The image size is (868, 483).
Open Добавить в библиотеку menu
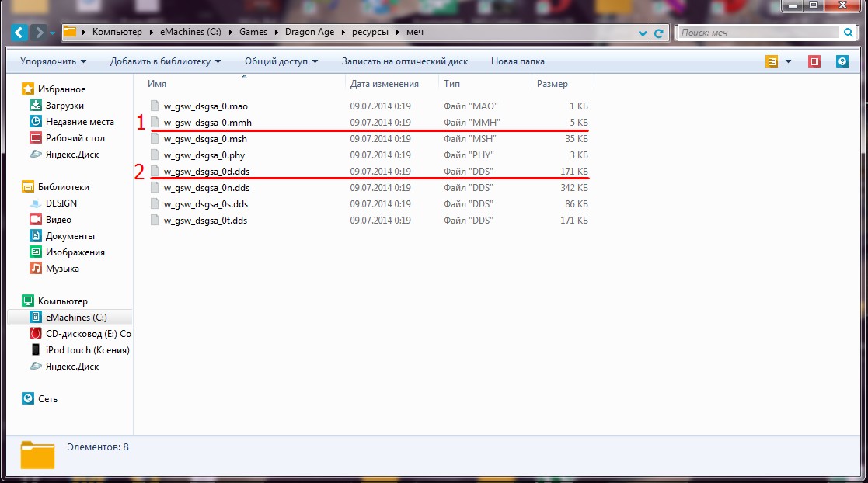(165, 61)
